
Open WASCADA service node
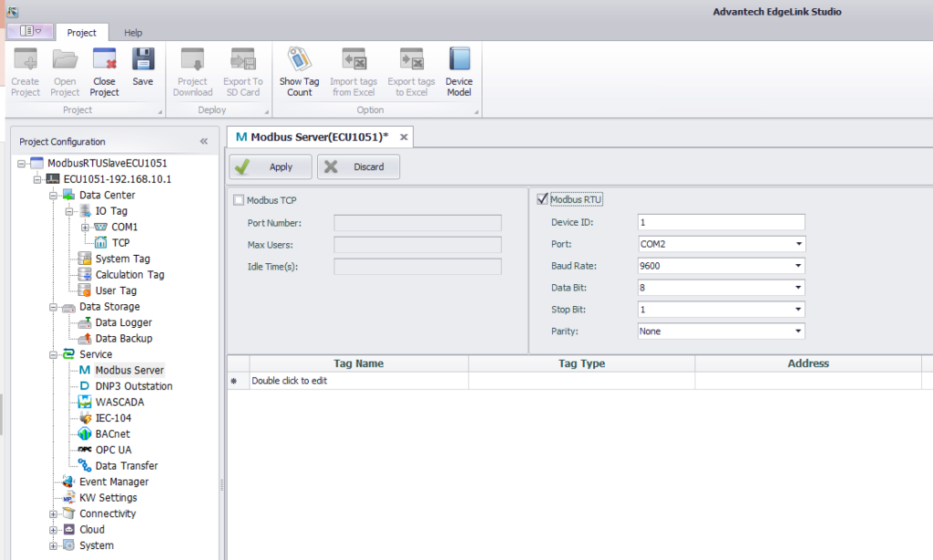119,402
